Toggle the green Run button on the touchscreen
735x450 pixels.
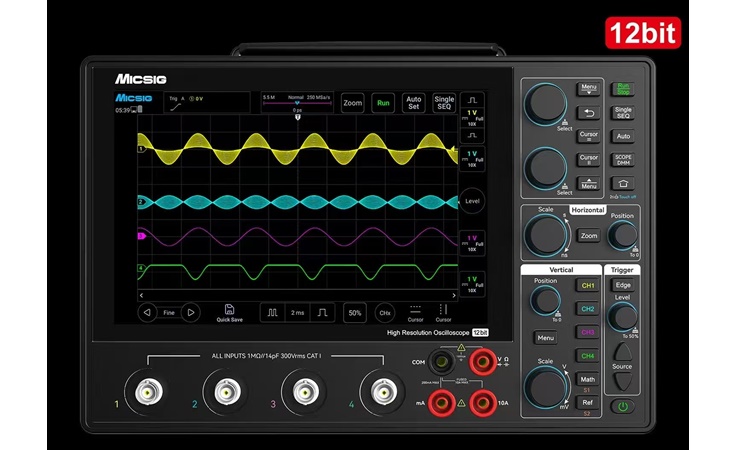click(383, 103)
